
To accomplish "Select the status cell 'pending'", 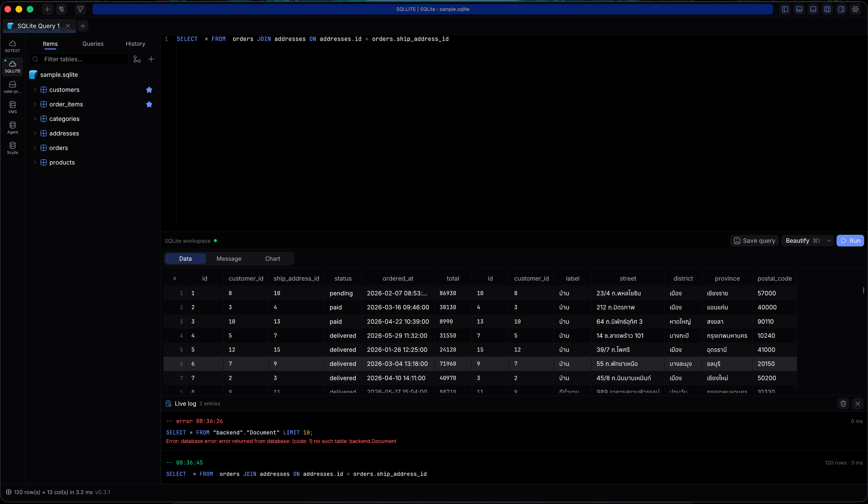I will click(x=343, y=293).
